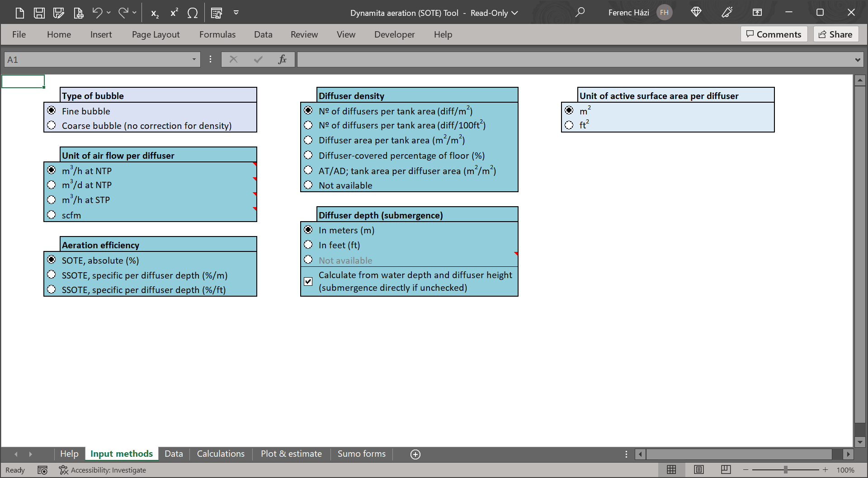The height and width of the screenshot is (478, 868).
Task: Open the Formulas ribbon tab
Action: 217,34
